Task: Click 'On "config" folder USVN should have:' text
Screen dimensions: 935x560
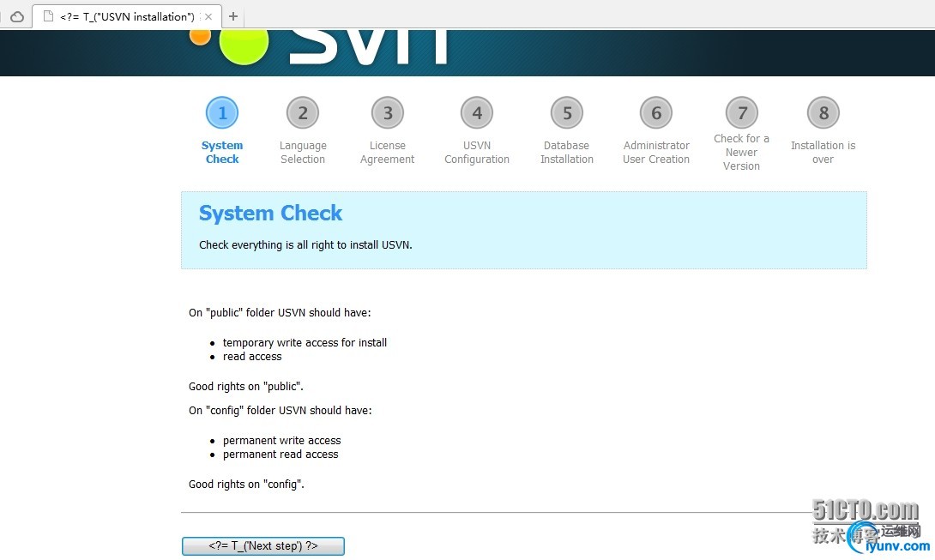Action: point(280,411)
